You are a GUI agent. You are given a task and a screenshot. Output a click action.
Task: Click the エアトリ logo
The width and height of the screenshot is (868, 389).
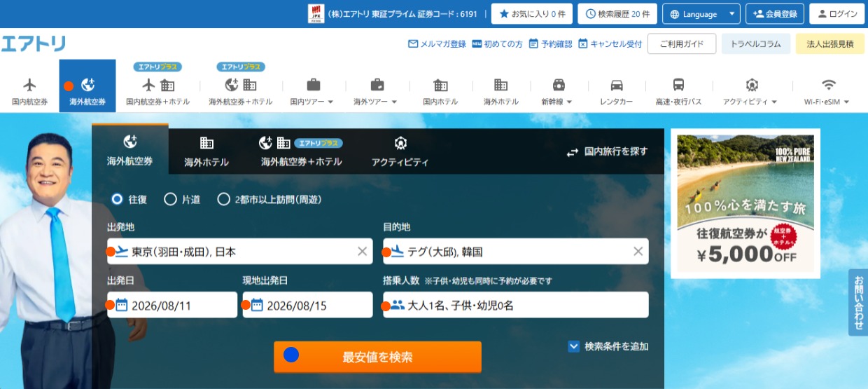34,43
